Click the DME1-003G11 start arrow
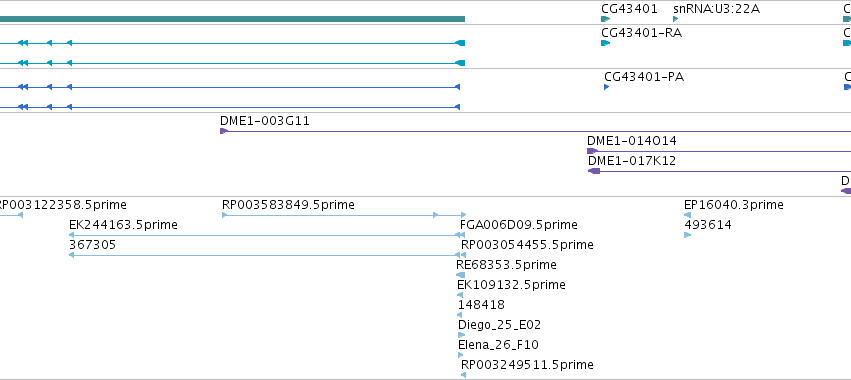This screenshot has width=851, height=380. coord(224,131)
